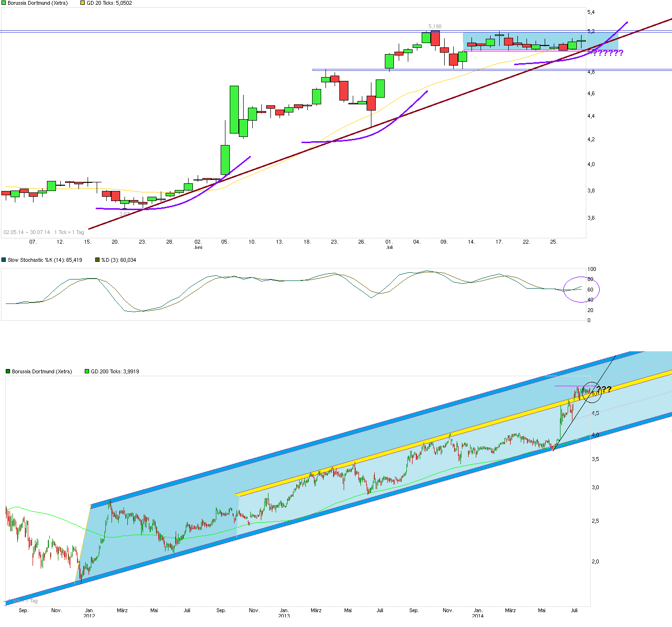Click the '07.' date label on top chart
The height and width of the screenshot is (627, 672).
coord(33,242)
